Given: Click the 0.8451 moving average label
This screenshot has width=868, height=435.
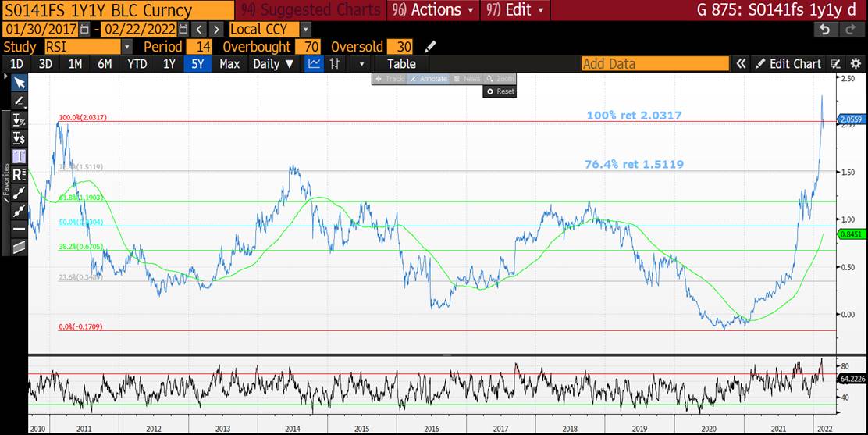Looking at the screenshot, I should pyautogui.click(x=853, y=234).
